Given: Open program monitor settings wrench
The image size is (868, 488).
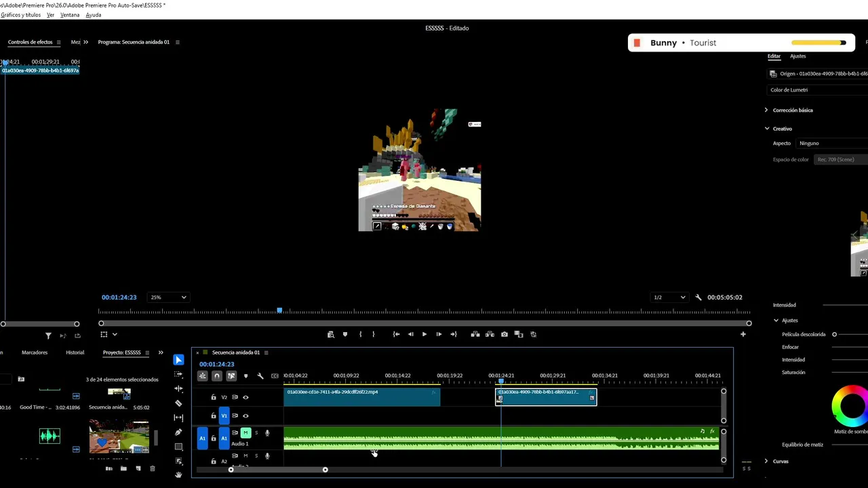Looking at the screenshot, I should (698, 298).
